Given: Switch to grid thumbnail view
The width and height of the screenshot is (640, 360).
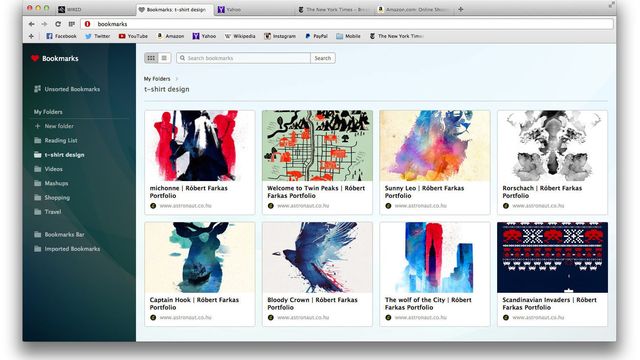Looking at the screenshot, I should click(151, 58).
